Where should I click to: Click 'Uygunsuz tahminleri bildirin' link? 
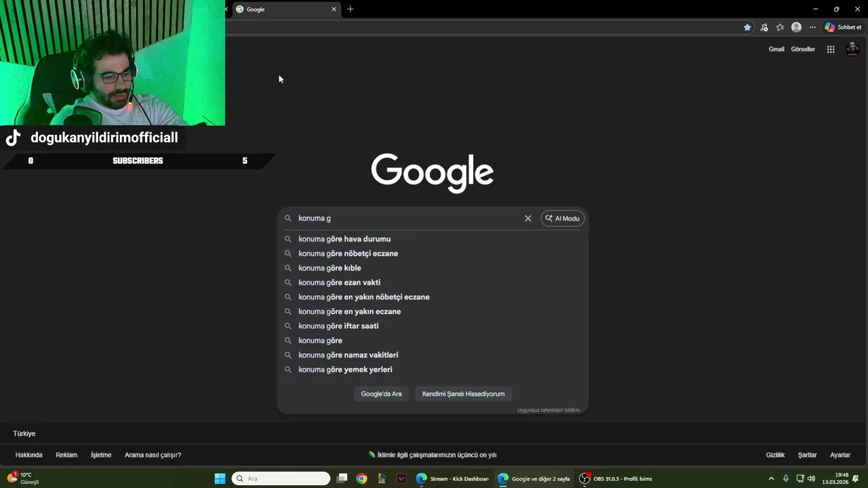pyautogui.click(x=548, y=410)
